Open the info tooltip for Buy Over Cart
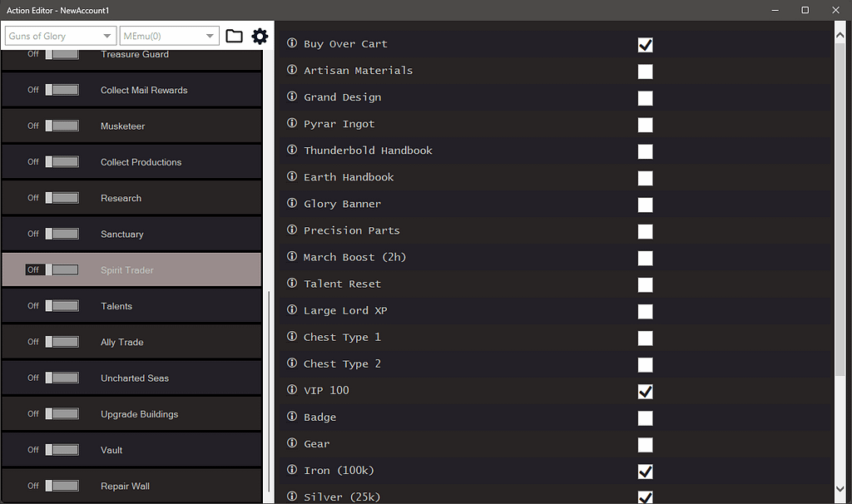 coord(290,43)
